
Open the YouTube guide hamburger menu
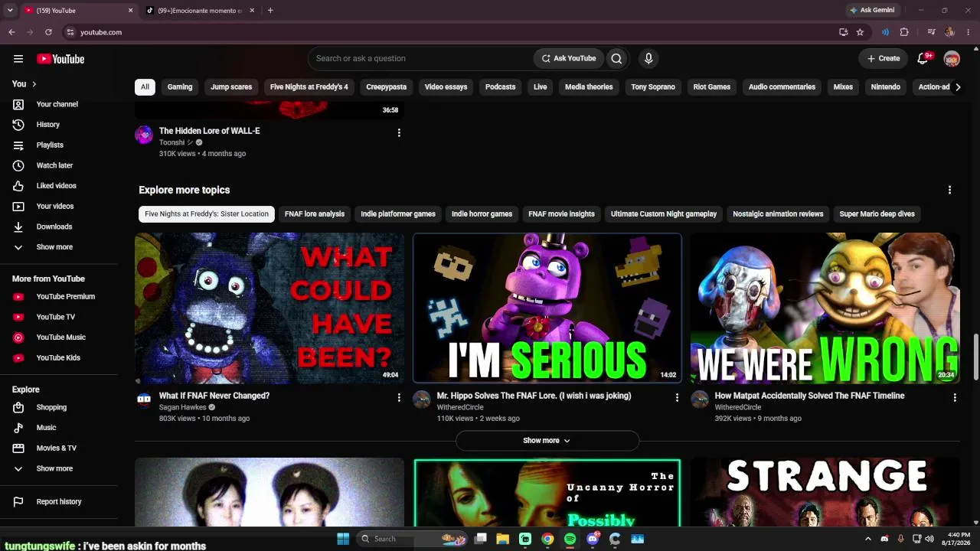[18, 59]
